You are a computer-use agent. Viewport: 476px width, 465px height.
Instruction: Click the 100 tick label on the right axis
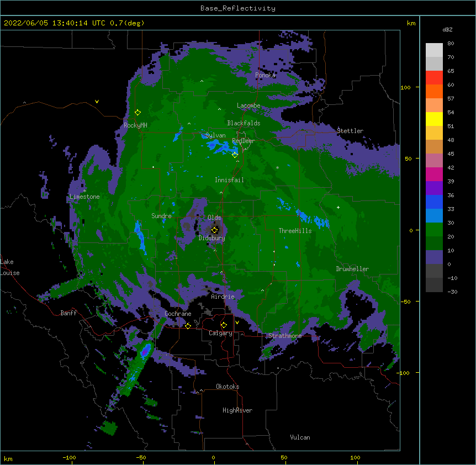[405, 87]
